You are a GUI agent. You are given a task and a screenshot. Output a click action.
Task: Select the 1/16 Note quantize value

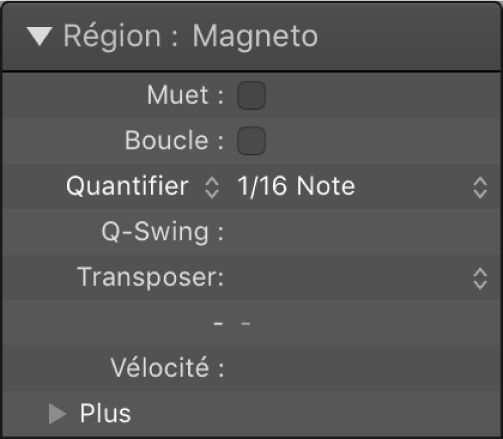[x=296, y=186]
